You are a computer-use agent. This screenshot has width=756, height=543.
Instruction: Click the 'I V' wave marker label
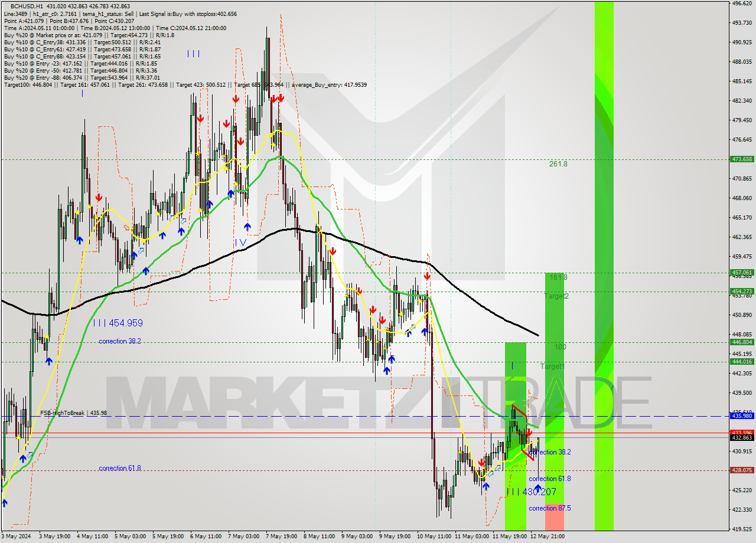[240, 242]
